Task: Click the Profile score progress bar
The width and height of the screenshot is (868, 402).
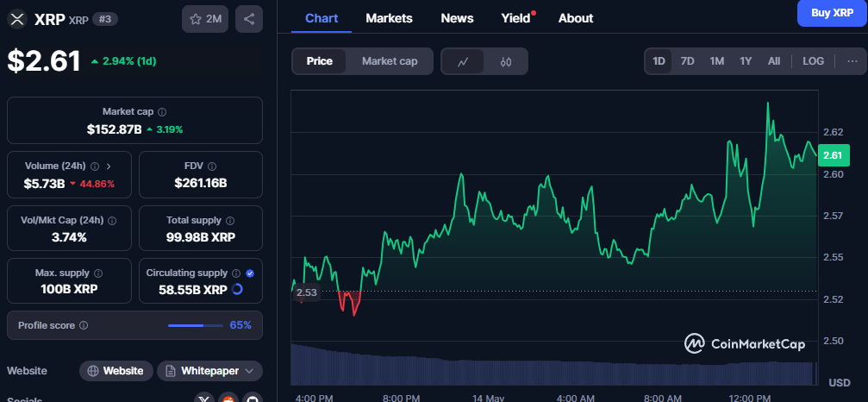Action: click(194, 325)
